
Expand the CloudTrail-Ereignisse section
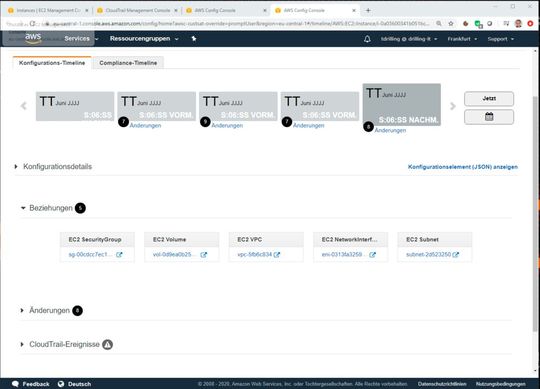point(61,344)
